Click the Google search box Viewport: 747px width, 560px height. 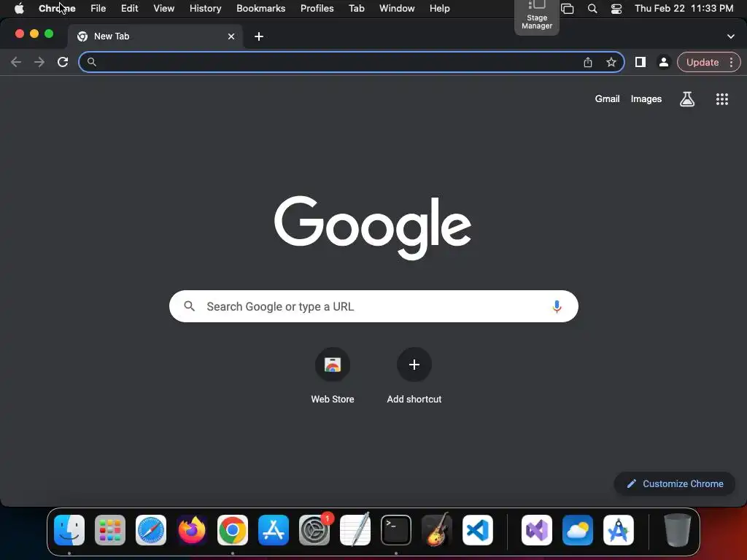(x=373, y=306)
